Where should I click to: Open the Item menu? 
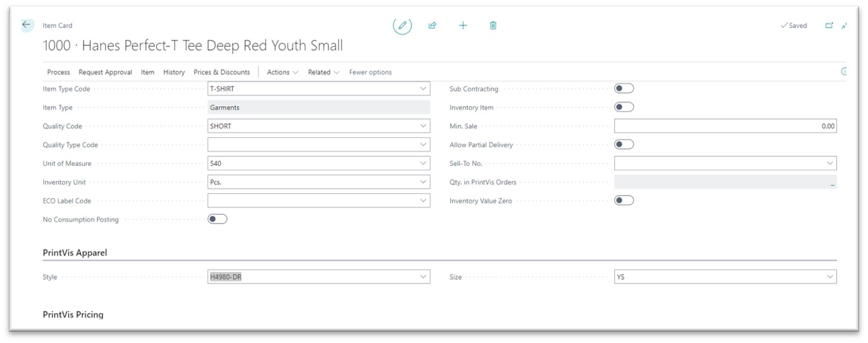tap(148, 72)
